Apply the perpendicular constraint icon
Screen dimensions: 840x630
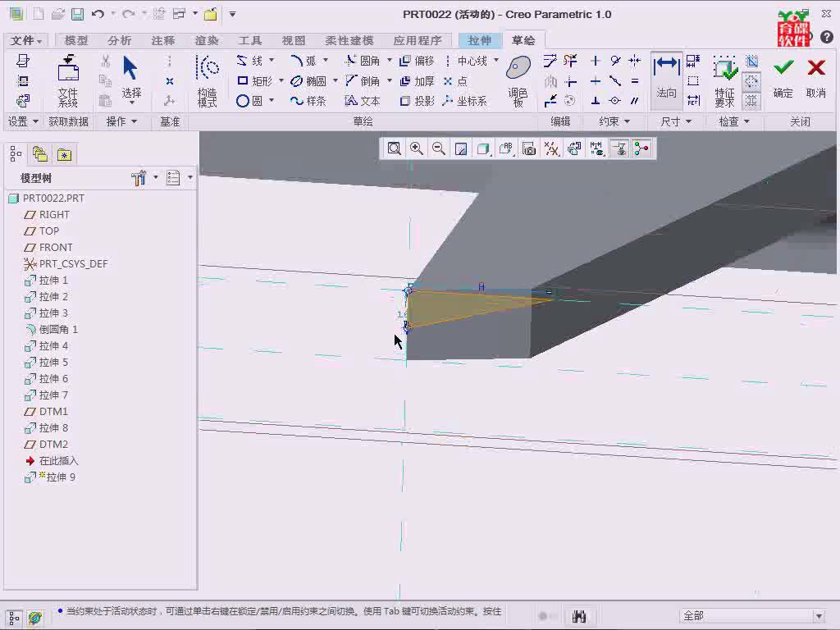click(x=596, y=101)
